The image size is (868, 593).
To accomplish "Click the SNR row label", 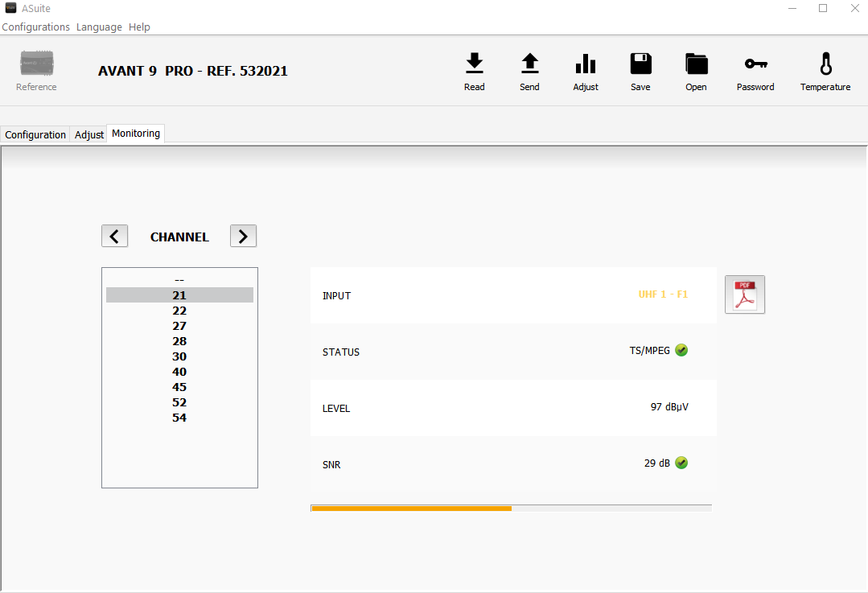I will tap(331, 465).
